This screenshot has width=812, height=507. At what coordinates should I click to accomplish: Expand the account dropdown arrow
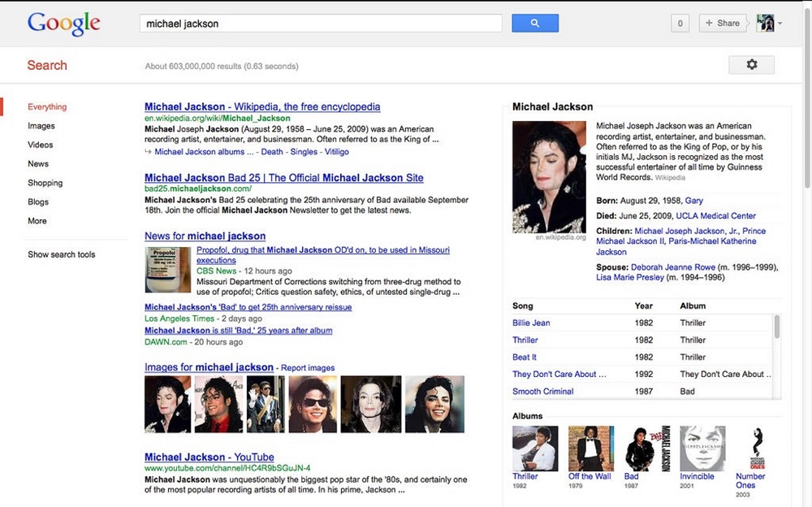tap(780, 24)
